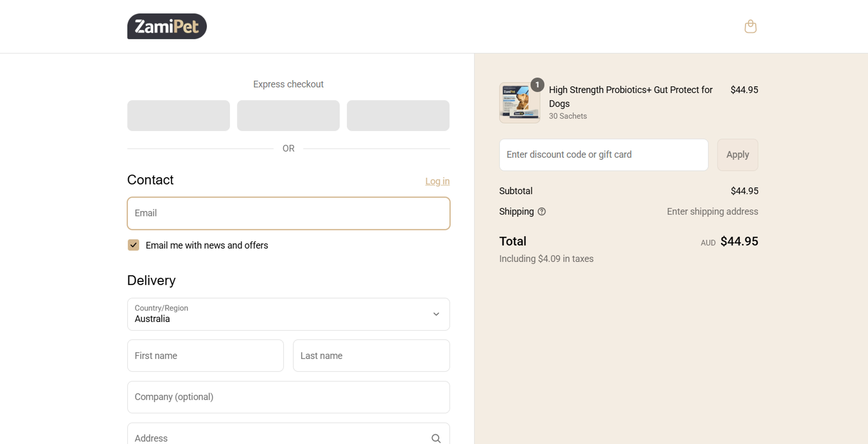The height and width of the screenshot is (444, 868).
Task: Click the Including $4.09 in taxes text
Action: [546, 259]
